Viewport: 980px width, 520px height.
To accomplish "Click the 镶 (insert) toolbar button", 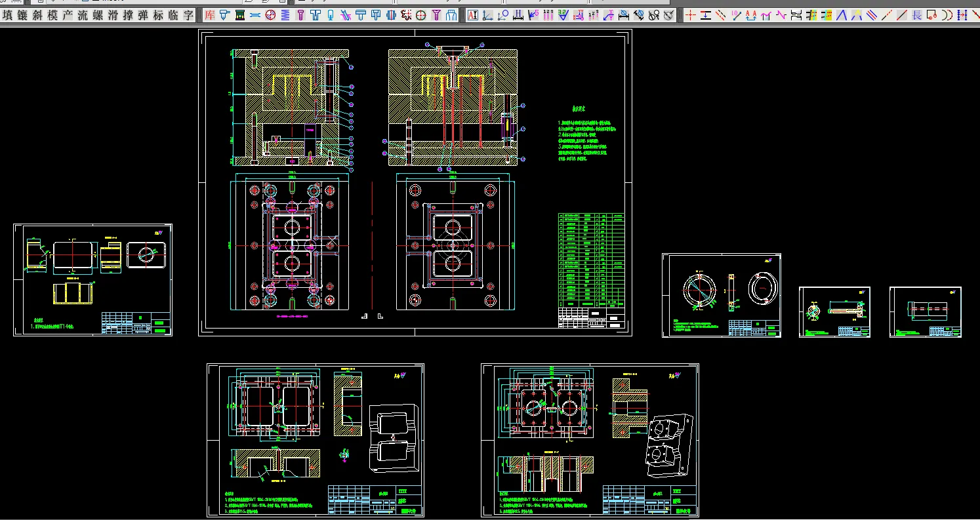I will click(x=22, y=14).
